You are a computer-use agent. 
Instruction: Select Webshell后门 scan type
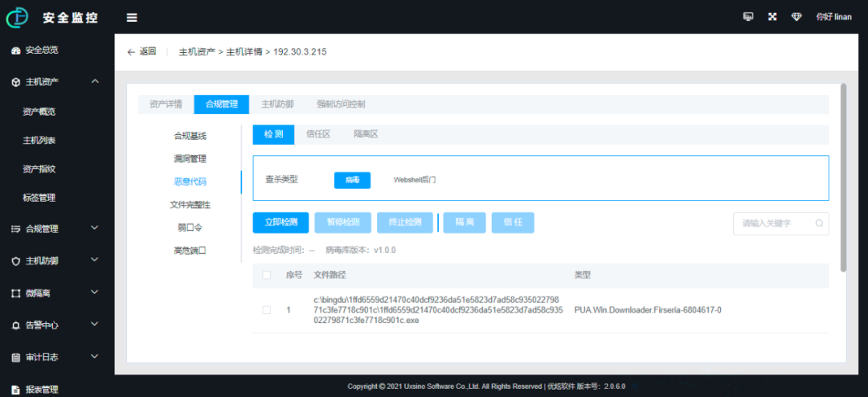click(415, 180)
